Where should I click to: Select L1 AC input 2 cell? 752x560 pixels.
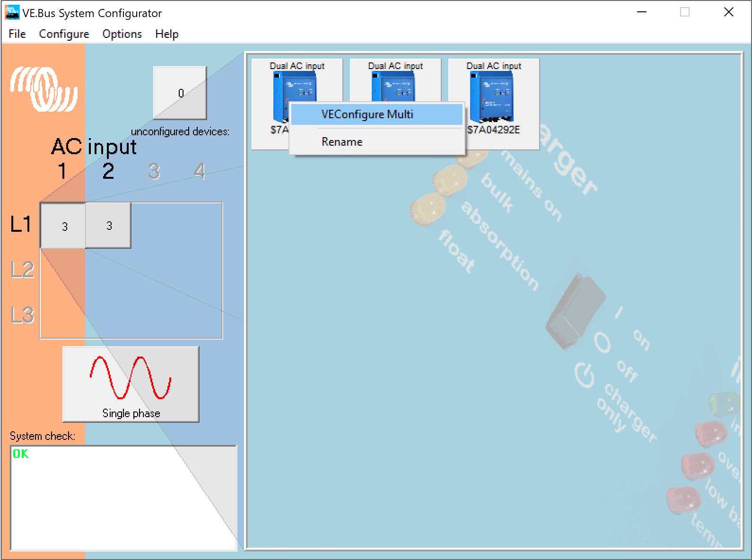click(108, 226)
